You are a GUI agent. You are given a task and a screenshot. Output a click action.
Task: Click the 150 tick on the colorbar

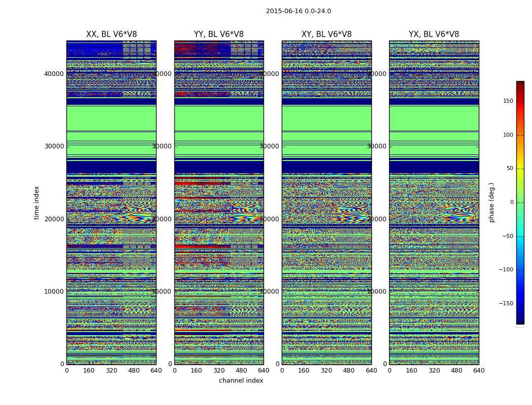point(507,101)
